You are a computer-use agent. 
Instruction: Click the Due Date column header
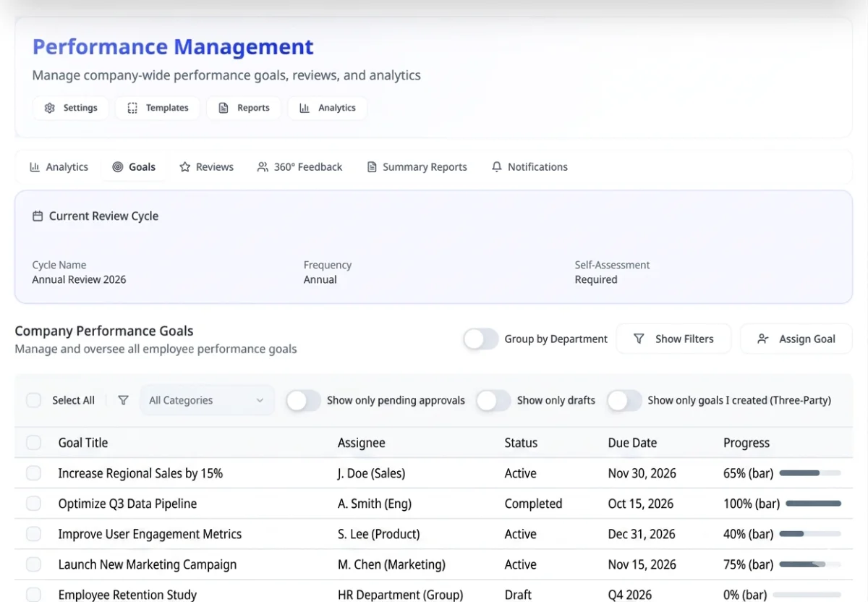coord(633,443)
